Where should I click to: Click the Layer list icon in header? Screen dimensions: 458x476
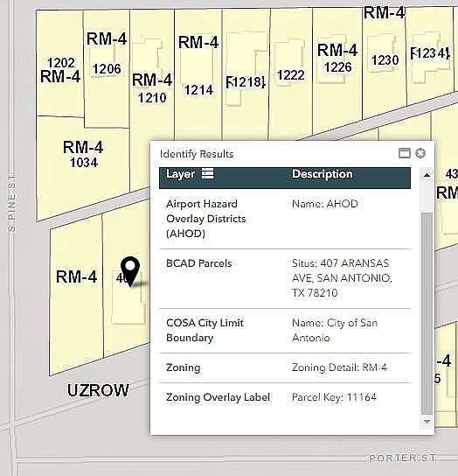pos(208,173)
